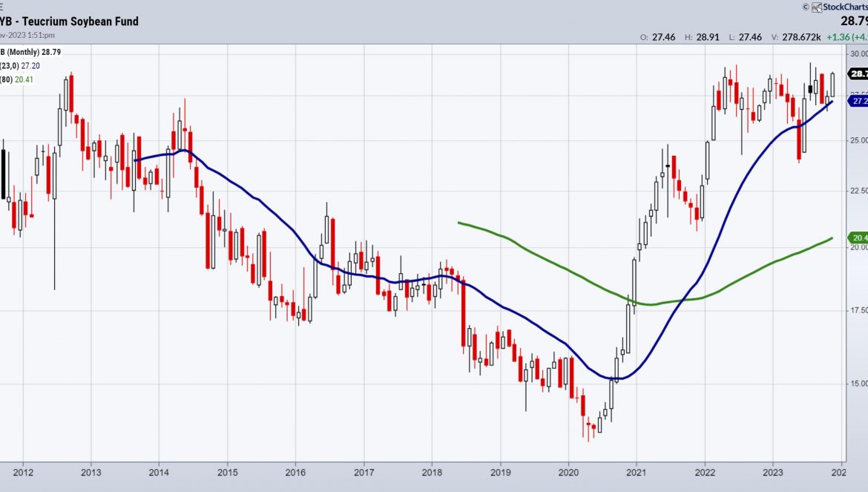The height and width of the screenshot is (492, 868).
Task: Click the 2023 year axis label
Action: pos(773,473)
